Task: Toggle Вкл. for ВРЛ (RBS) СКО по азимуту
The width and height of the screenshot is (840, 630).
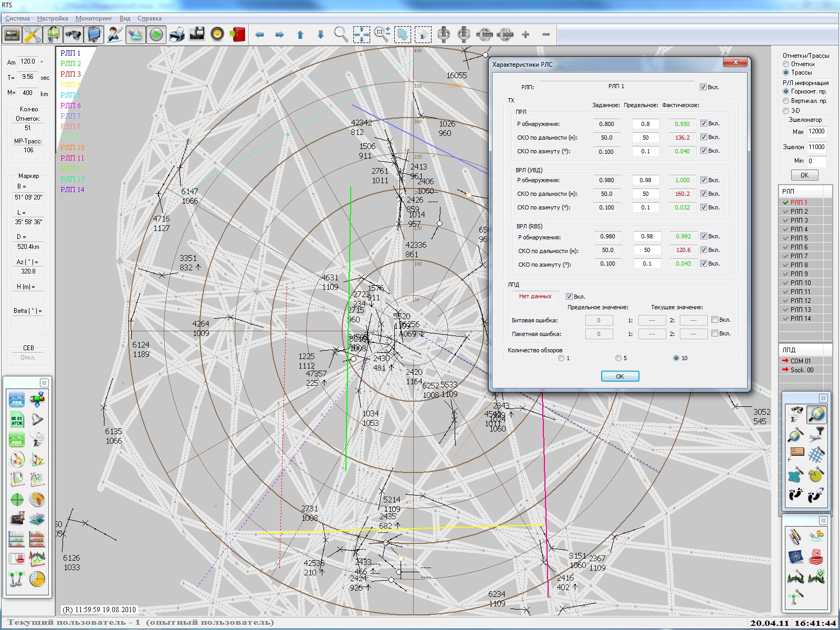Action: pos(703,264)
